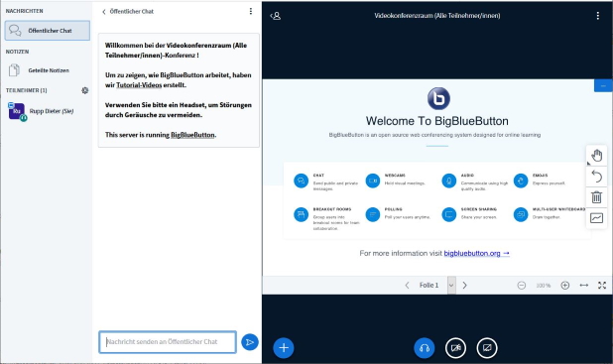Click the NACHRICHTEN section label
Image resolution: width=613 pixels, height=364 pixels.
tap(24, 11)
